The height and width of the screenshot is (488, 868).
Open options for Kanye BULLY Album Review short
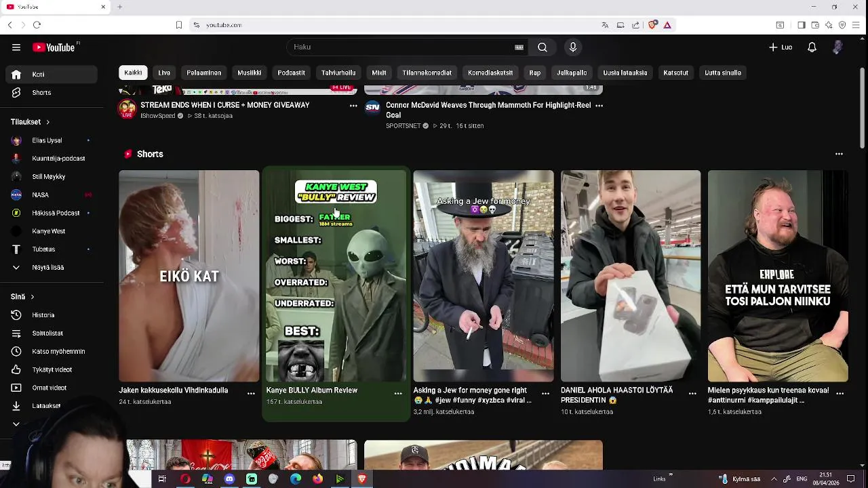click(398, 393)
